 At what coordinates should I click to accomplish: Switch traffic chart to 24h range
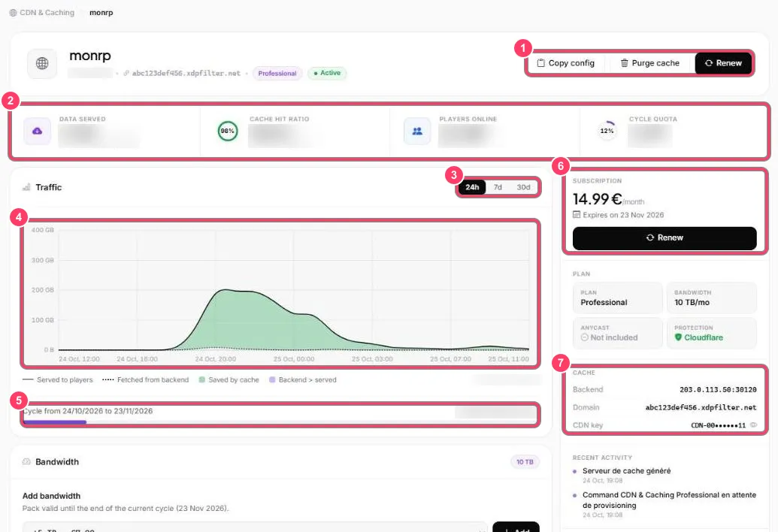click(x=472, y=187)
